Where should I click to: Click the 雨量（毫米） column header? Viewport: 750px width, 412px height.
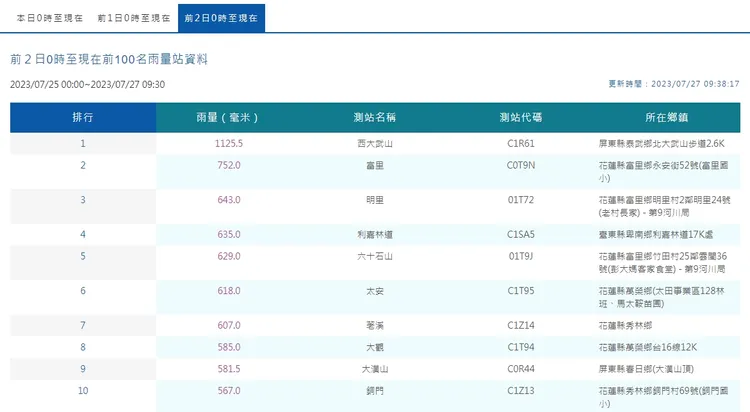[x=229, y=117]
